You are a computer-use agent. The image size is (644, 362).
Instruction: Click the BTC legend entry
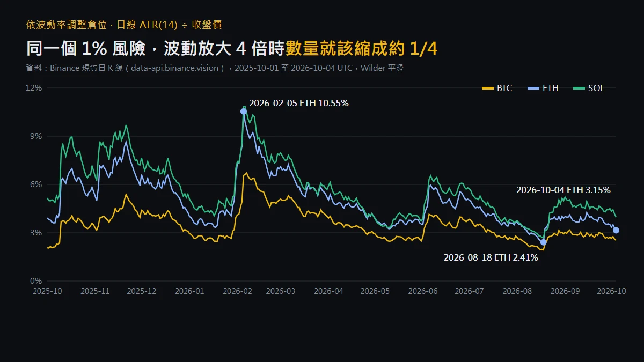497,88
